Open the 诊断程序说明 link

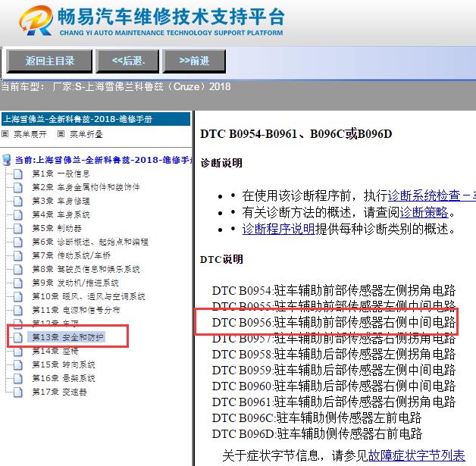[278, 229]
